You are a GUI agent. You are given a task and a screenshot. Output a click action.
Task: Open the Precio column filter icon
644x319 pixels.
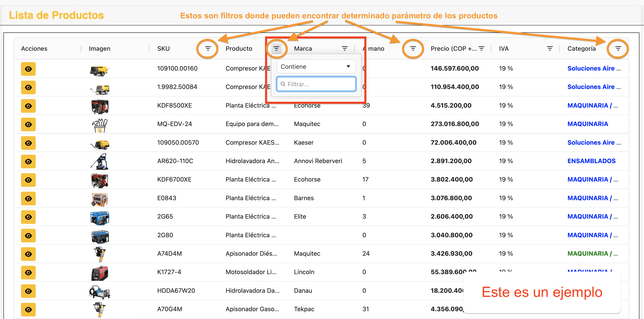click(481, 48)
